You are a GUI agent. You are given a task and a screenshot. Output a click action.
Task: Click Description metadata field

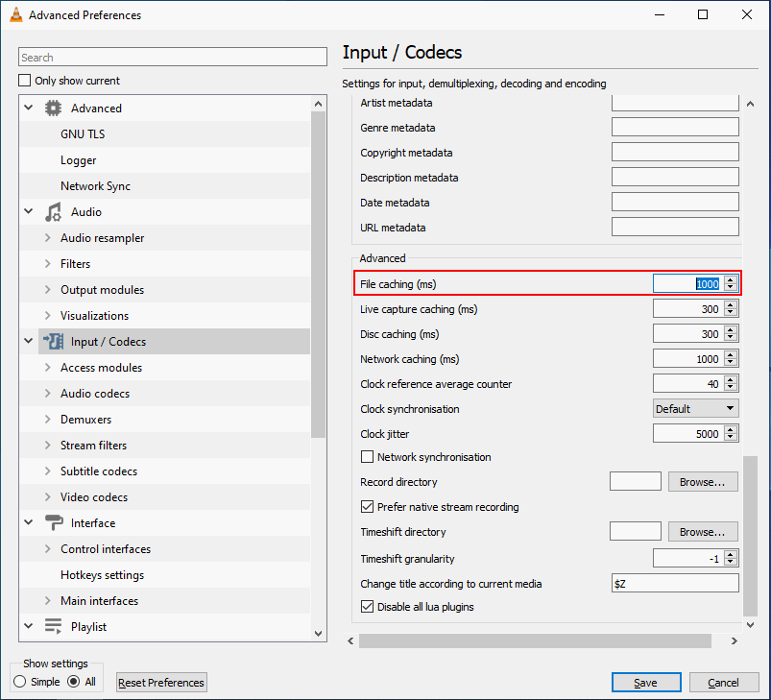[675, 177]
